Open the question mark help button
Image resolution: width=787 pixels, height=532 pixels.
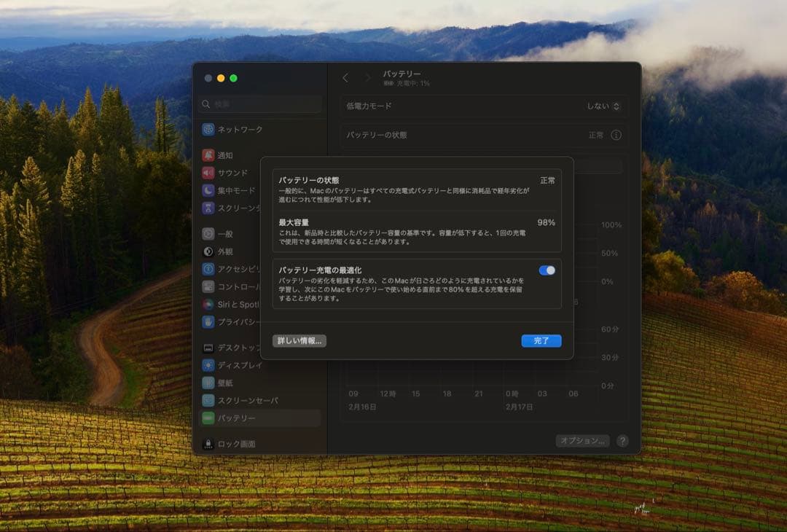pos(622,441)
